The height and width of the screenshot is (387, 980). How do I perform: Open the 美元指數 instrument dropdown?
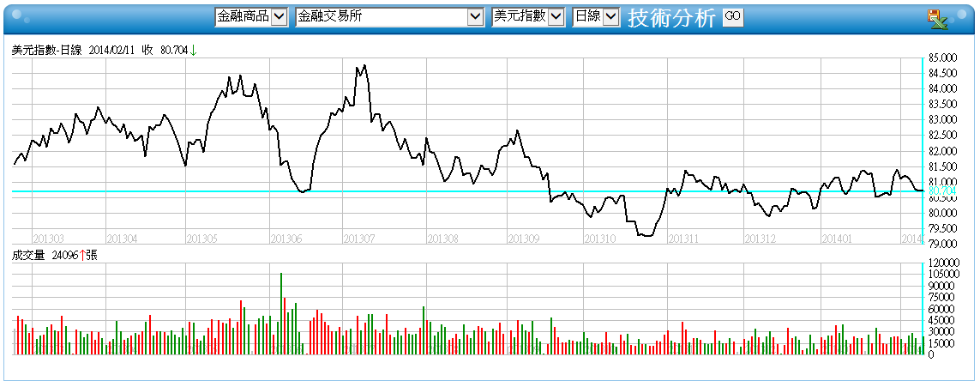click(x=529, y=17)
